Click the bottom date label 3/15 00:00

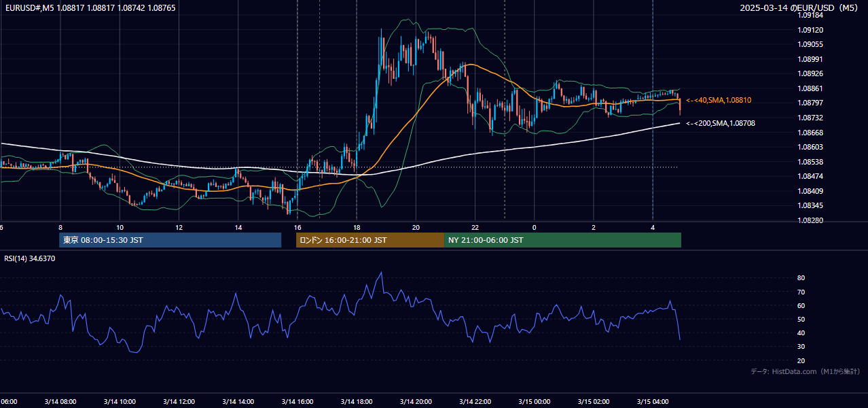point(535,401)
